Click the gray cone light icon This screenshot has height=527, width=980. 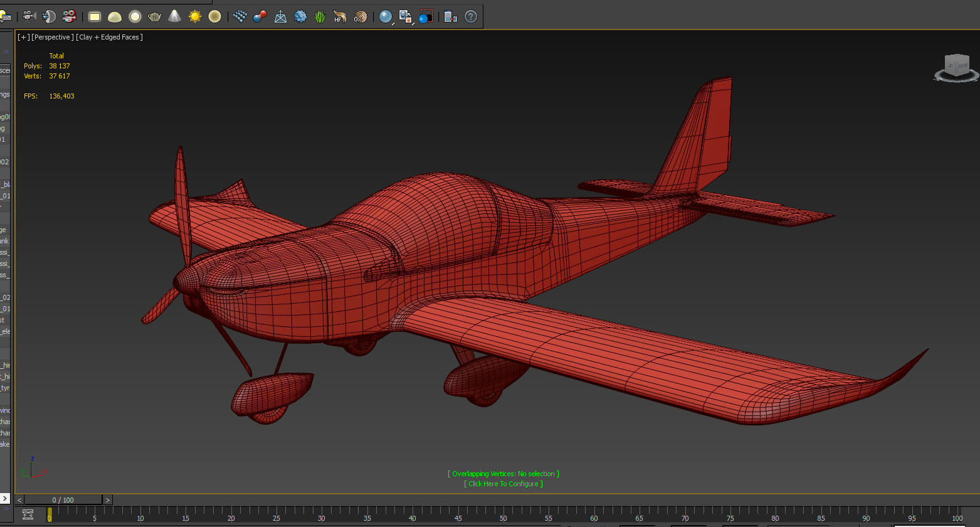click(175, 16)
